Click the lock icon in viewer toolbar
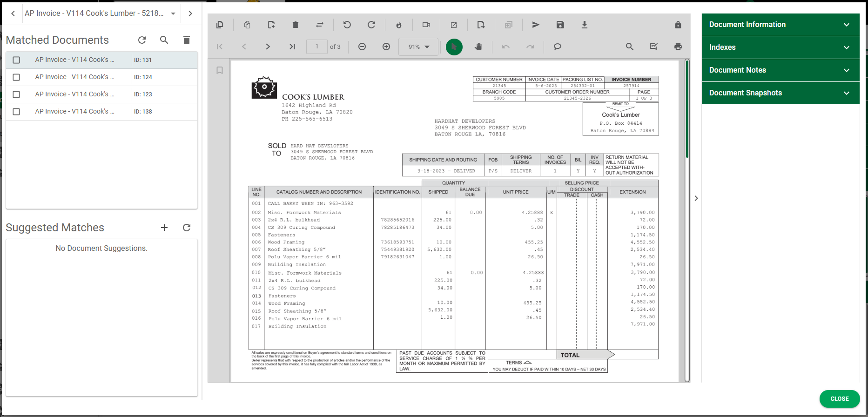868x417 pixels. pos(678,25)
